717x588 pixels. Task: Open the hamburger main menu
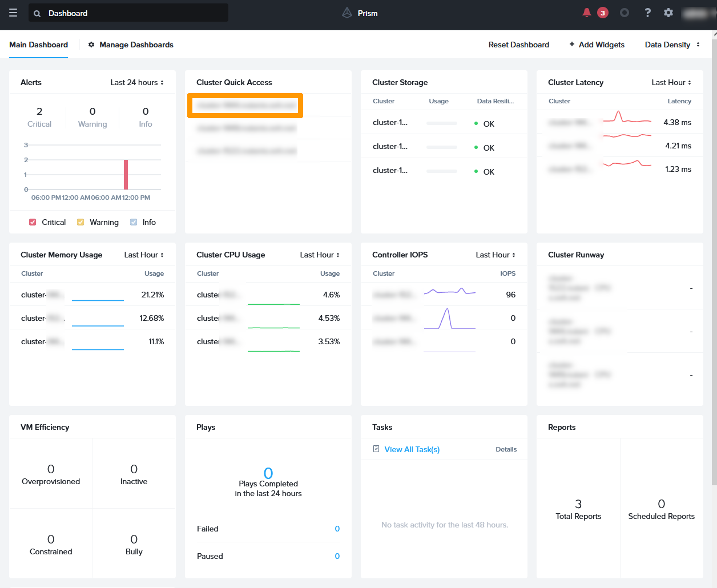pos(13,13)
